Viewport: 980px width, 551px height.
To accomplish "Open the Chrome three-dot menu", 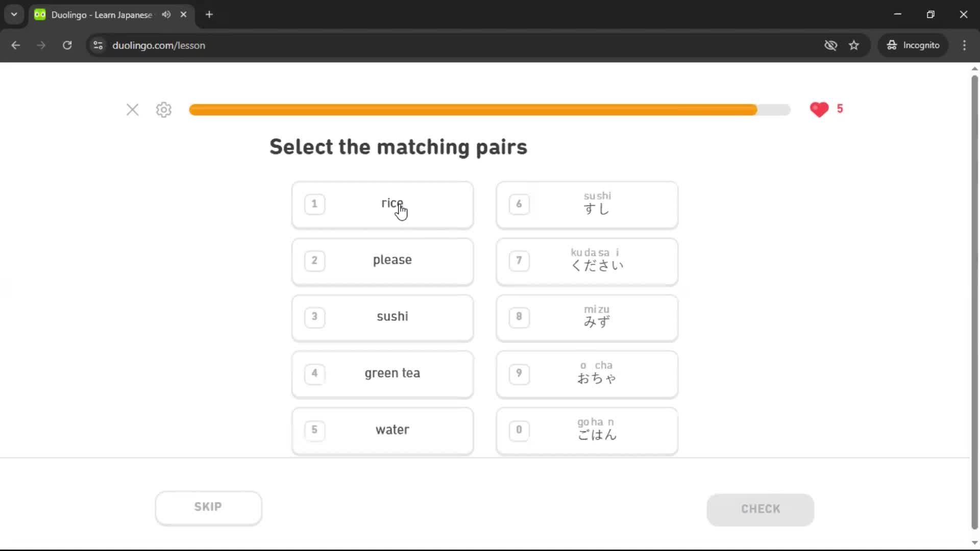I will click(x=964, y=45).
